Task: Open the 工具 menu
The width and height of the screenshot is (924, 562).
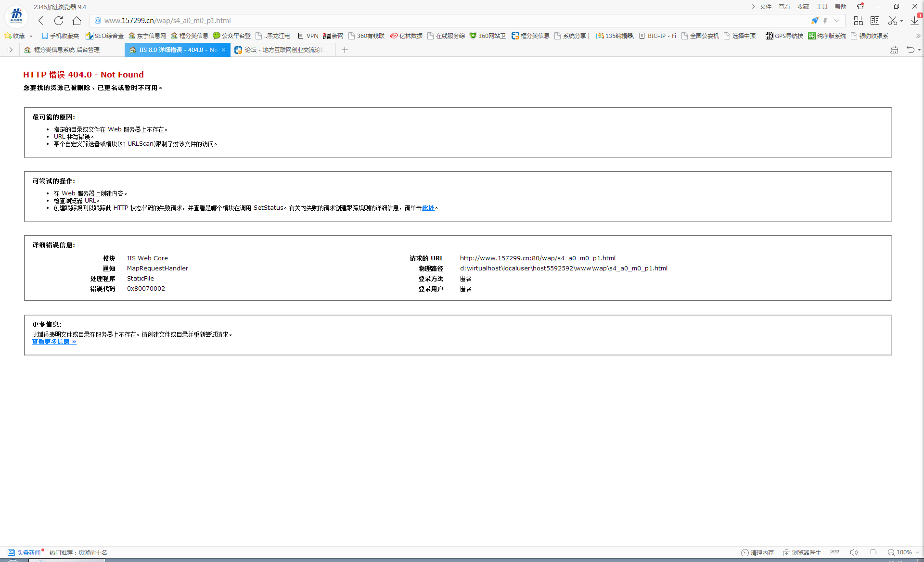Action: [x=821, y=7]
